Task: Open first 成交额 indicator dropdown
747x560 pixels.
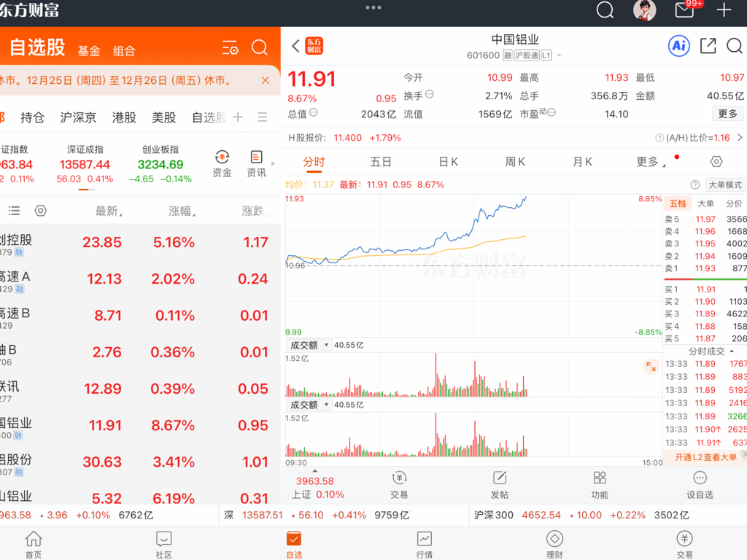Action: coord(309,345)
